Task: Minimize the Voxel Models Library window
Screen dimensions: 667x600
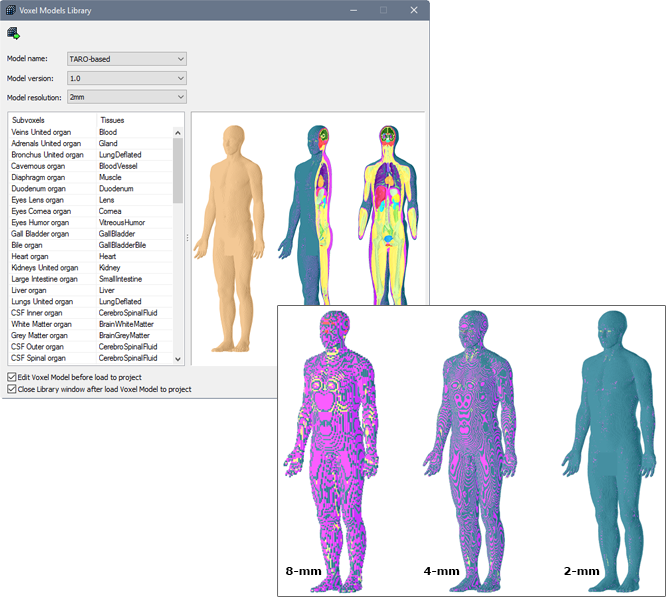Action: point(350,10)
